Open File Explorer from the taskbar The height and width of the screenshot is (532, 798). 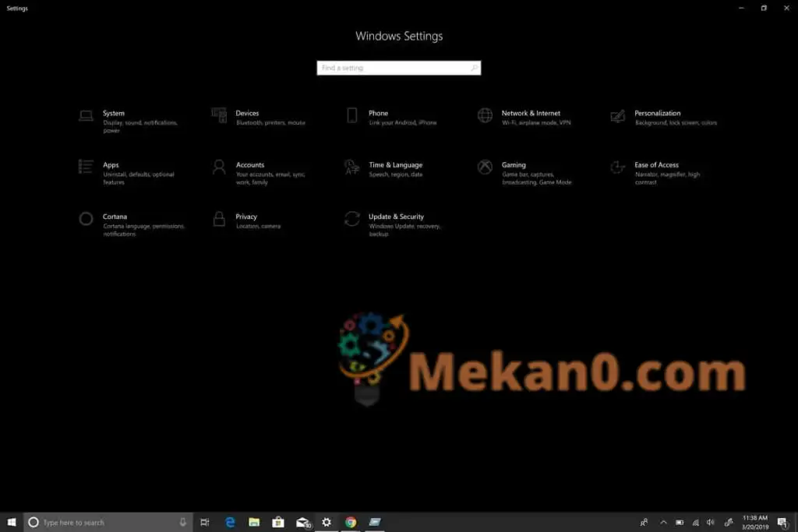pyautogui.click(x=254, y=523)
